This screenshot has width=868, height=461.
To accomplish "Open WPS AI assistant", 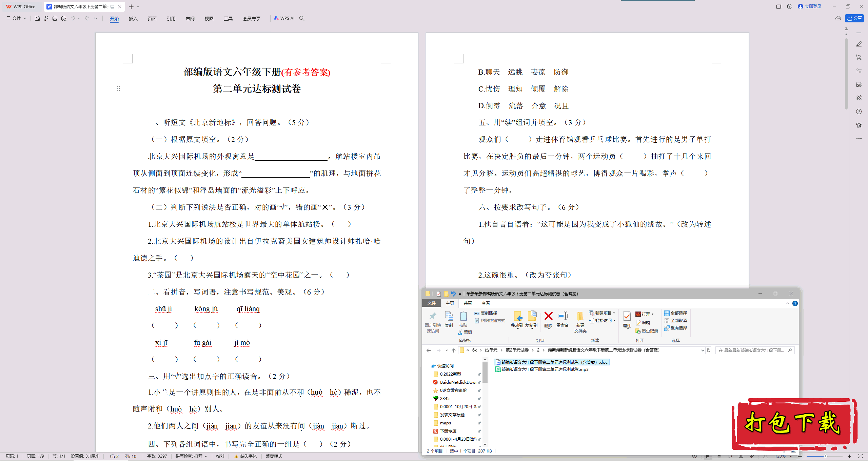I will click(x=284, y=18).
